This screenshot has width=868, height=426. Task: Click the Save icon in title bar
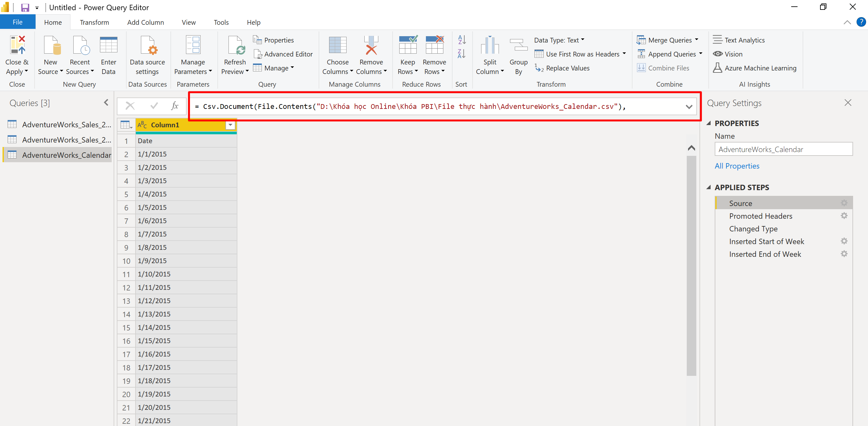coord(25,7)
